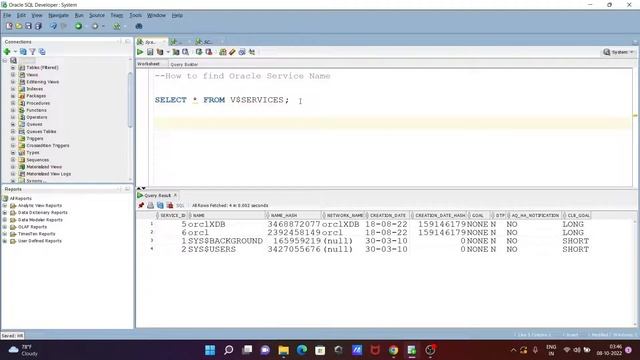Click the Rollback icon in worksheet toolbar

[209, 52]
